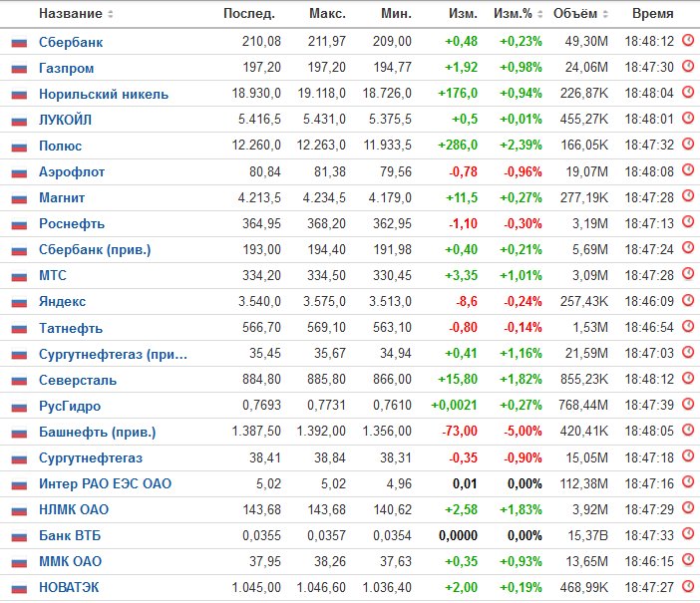Click the Russian flag icon beside РусГидро

pyautogui.click(x=19, y=407)
